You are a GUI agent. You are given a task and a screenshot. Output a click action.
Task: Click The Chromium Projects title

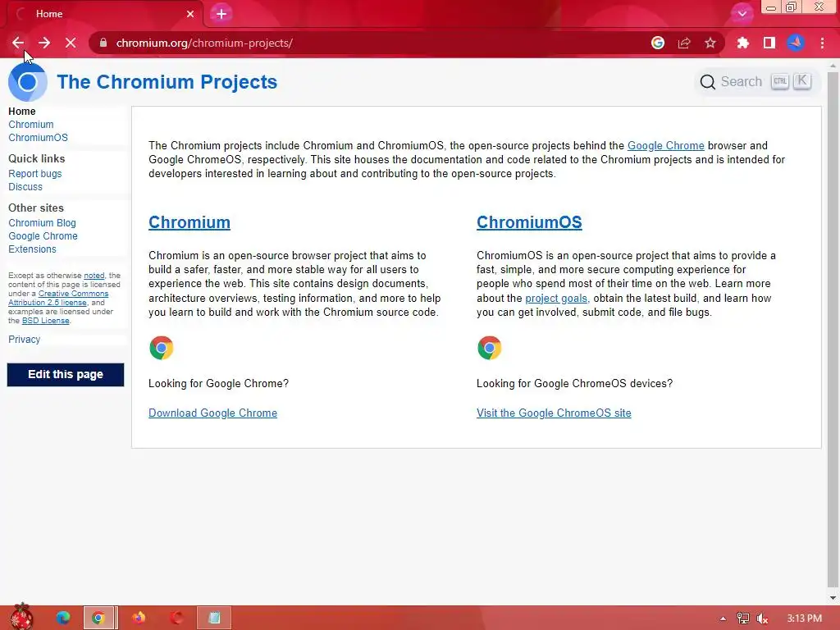point(167,82)
